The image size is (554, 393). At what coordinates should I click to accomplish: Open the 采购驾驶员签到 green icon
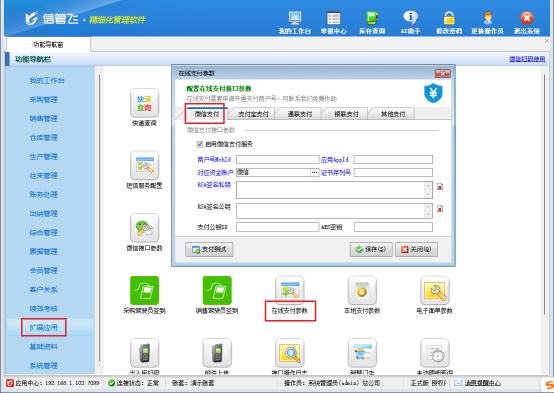click(144, 291)
